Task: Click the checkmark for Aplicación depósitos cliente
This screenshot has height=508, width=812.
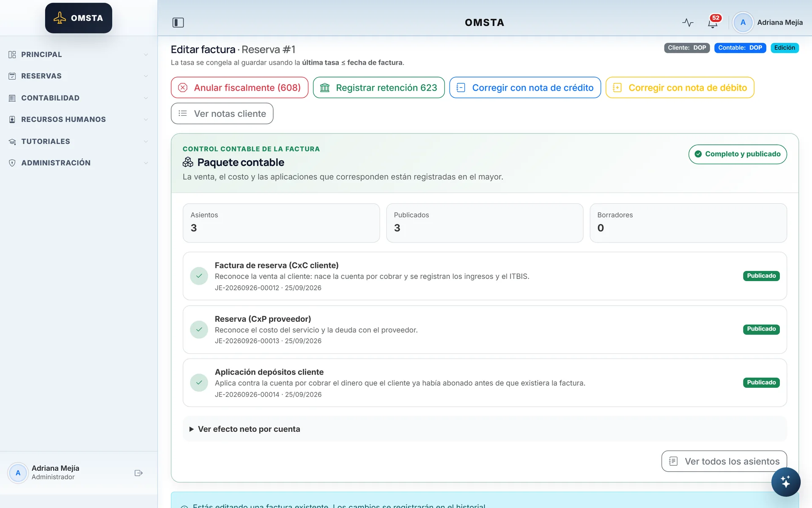Action: click(199, 383)
